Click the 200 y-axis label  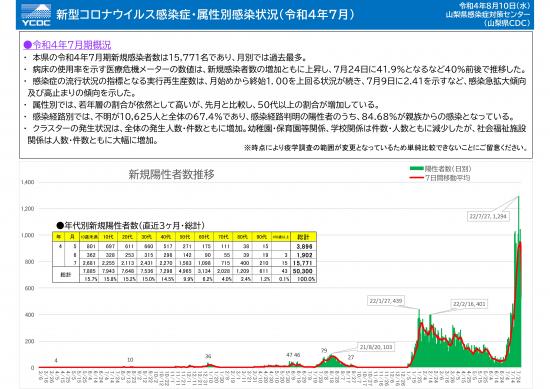click(30, 341)
